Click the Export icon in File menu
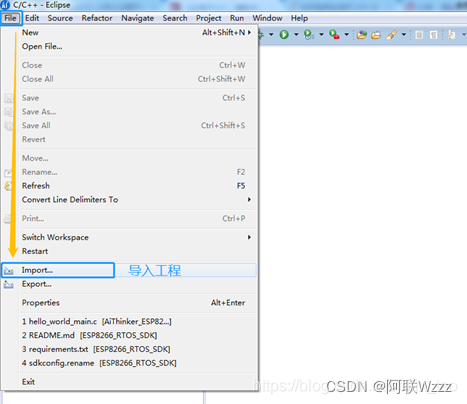 click(9, 284)
